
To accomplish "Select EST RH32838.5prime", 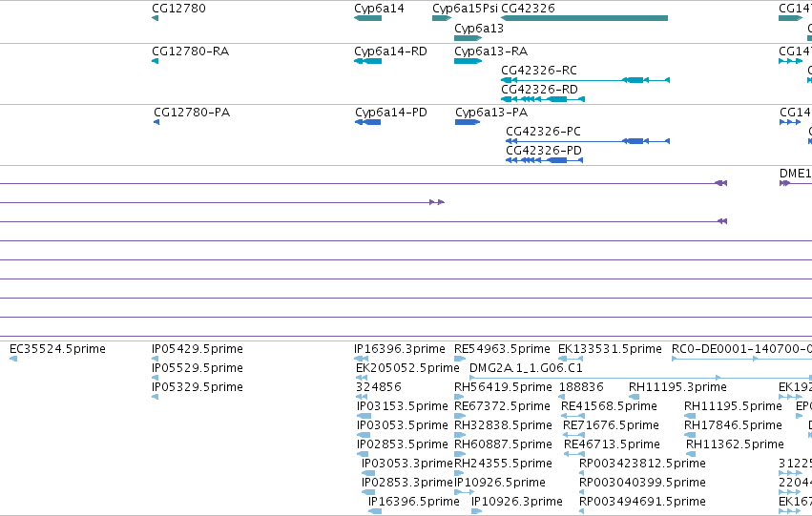I will point(503,425).
